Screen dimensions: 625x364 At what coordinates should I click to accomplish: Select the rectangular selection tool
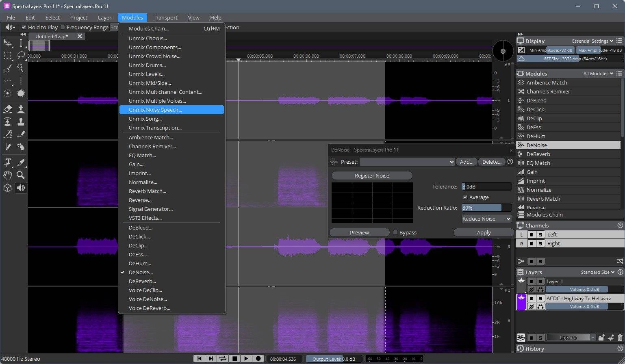(x=7, y=56)
